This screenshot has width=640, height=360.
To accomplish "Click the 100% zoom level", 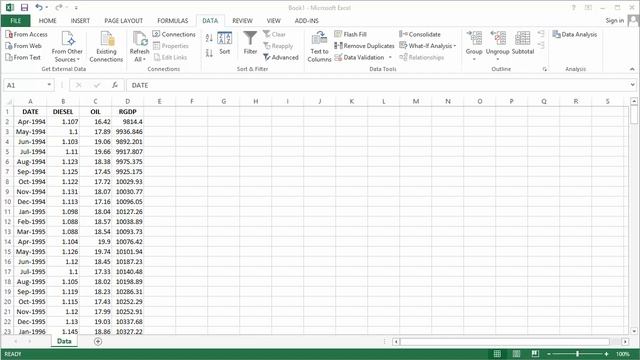I will 623,354.
